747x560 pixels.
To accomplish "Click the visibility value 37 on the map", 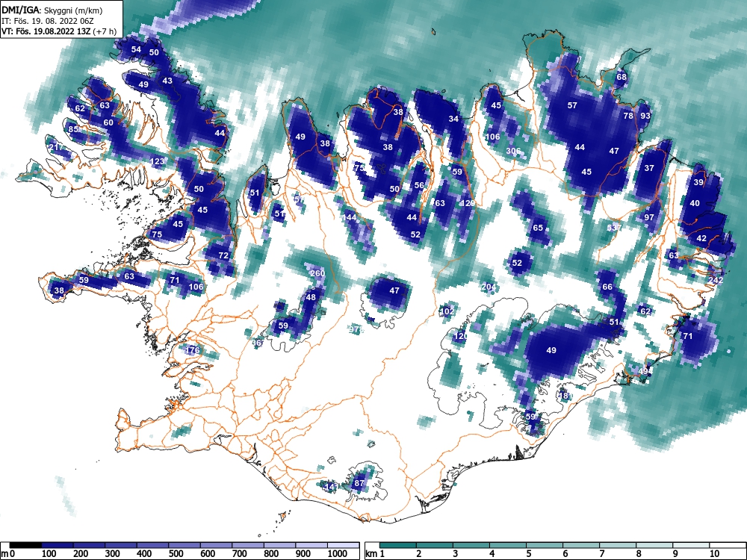I will pos(649,168).
